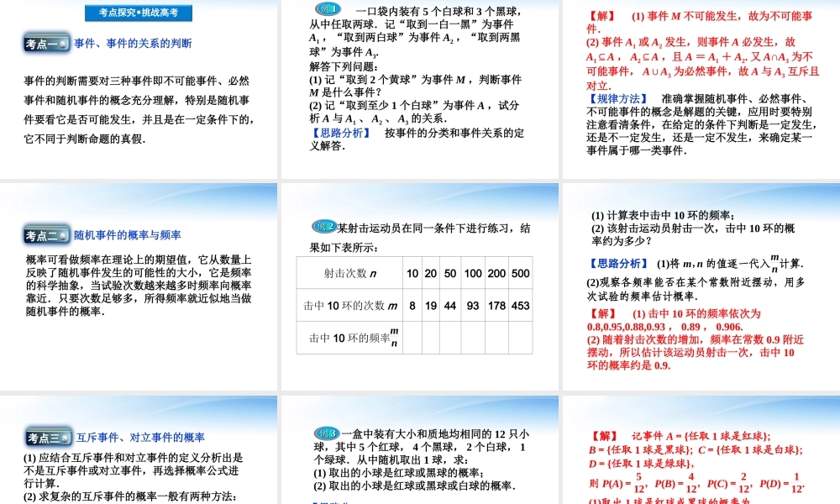
Task: Click 【思路分析】 label in the shooting solution slide
Action: coord(617,264)
